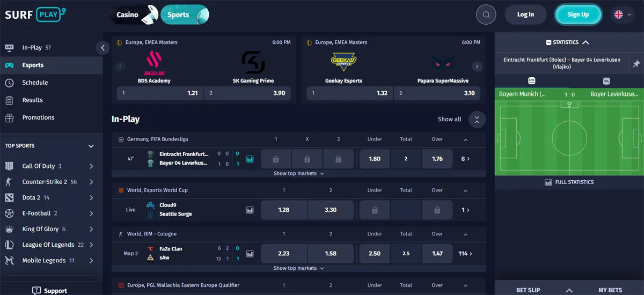Switch to the Casino tab
The width and height of the screenshot is (644, 295).
pos(134,14)
